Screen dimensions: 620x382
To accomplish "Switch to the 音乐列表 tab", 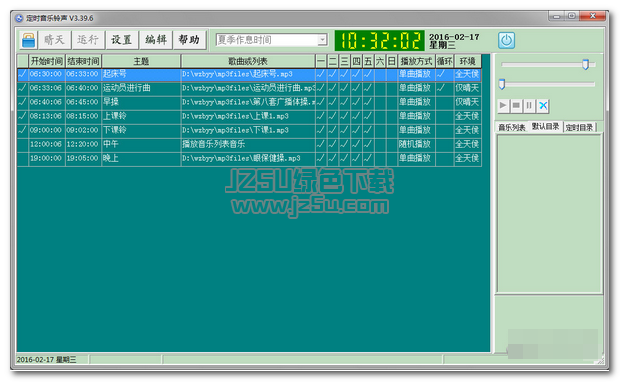I will [512, 127].
